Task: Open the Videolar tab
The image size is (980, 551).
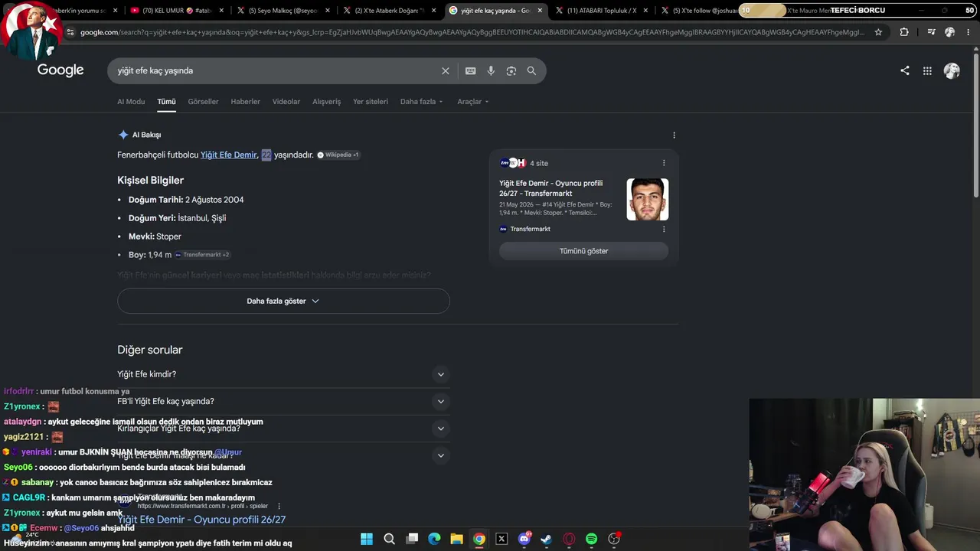Action: [x=286, y=102]
